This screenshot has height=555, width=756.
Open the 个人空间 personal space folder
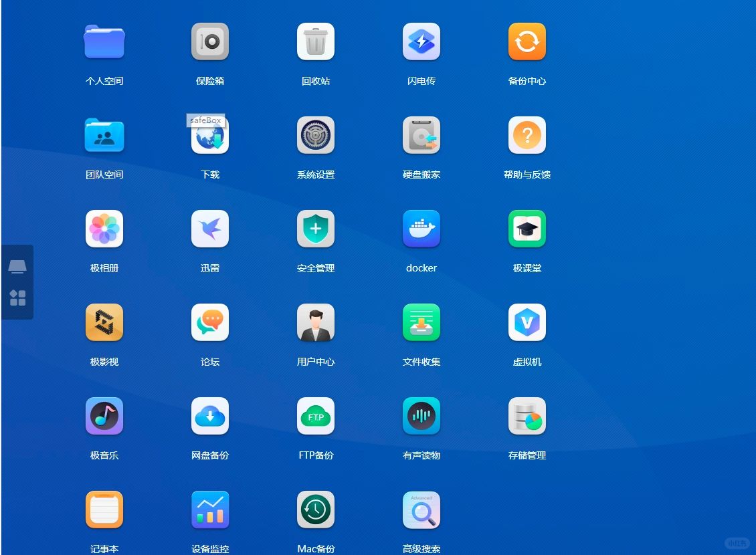click(x=104, y=42)
